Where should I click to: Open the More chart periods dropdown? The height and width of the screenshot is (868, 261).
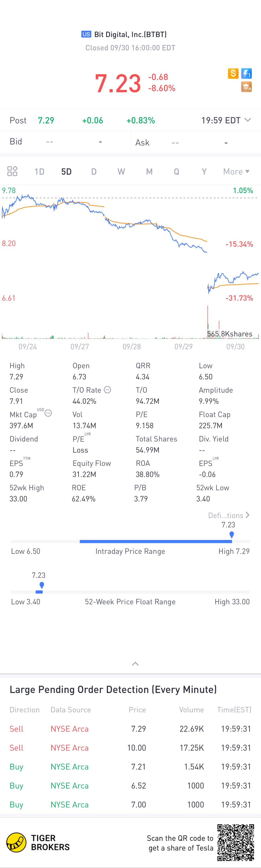tap(236, 172)
